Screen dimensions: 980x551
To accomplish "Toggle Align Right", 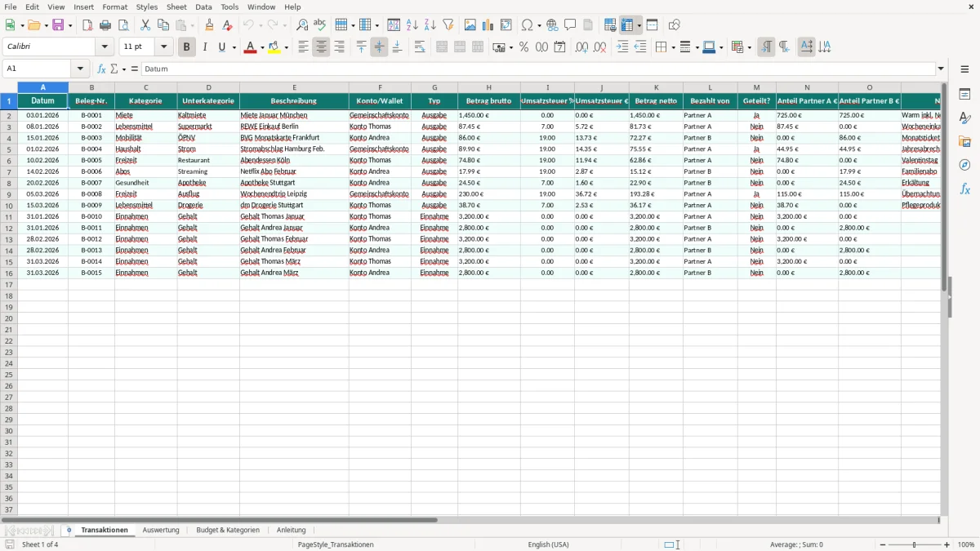I will click(339, 47).
